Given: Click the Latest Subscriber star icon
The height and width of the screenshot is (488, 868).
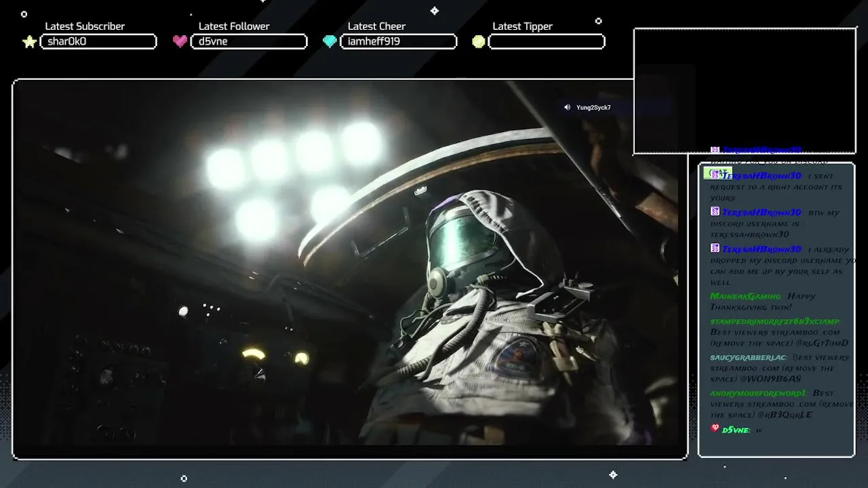Looking at the screenshot, I should pyautogui.click(x=29, y=42).
